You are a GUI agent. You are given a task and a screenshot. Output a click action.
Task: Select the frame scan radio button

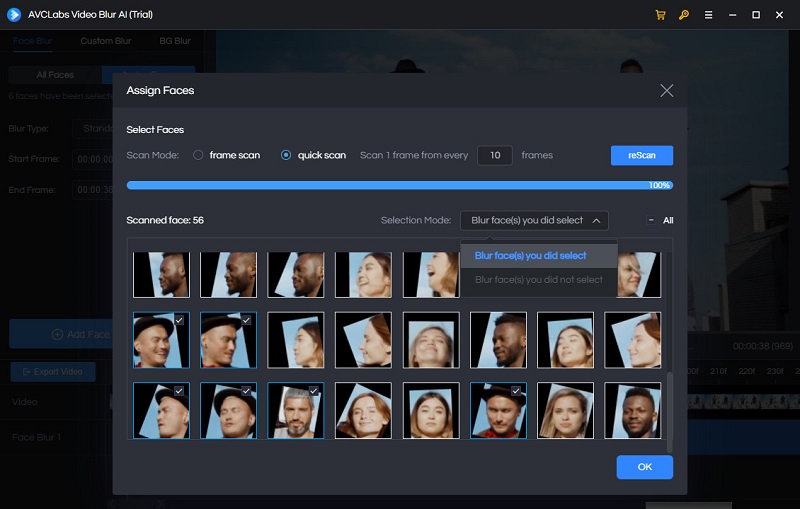[198, 155]
